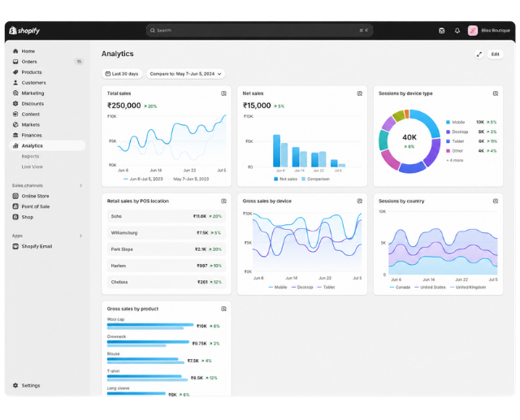
Task: Open report icon on Gross sales by device
Action: point(359,201)
